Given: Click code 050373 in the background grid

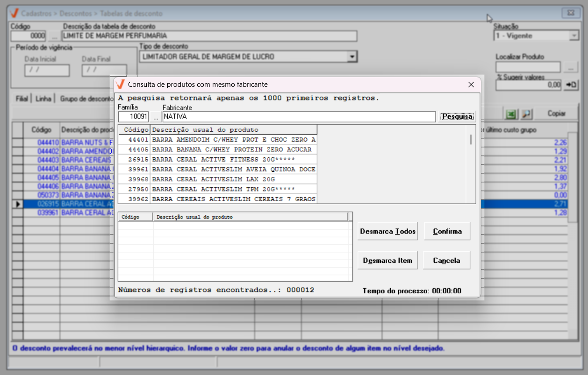Looking at the screenshot, I should pyautogui.click(x=48, y=195).
